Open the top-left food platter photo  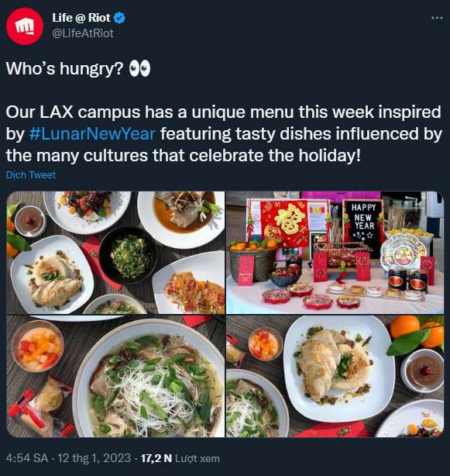coord(115,253)
